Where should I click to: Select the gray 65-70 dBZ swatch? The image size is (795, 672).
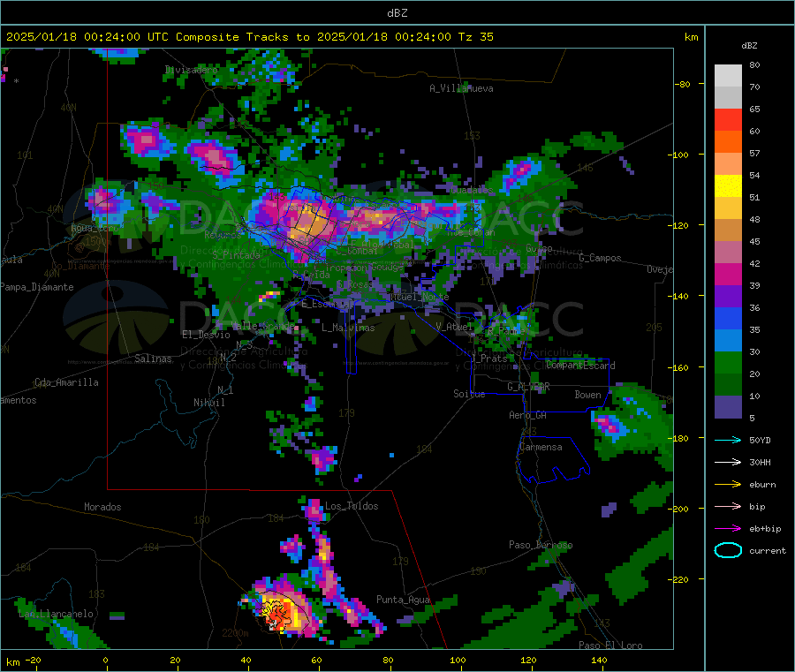coord(728,98)
